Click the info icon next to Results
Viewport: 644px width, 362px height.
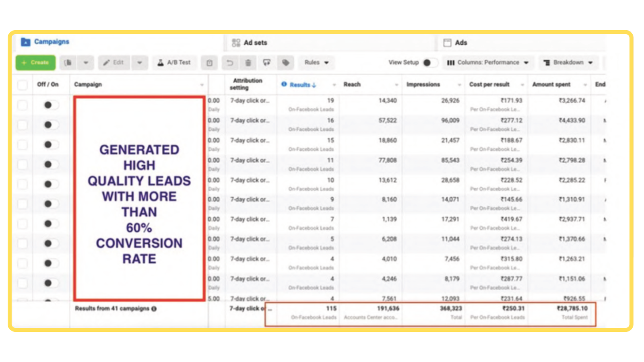click(x=284, y=84)
